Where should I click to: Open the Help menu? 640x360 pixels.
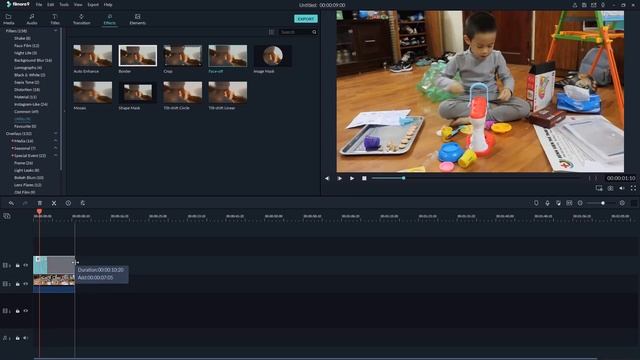coord(108,5)
